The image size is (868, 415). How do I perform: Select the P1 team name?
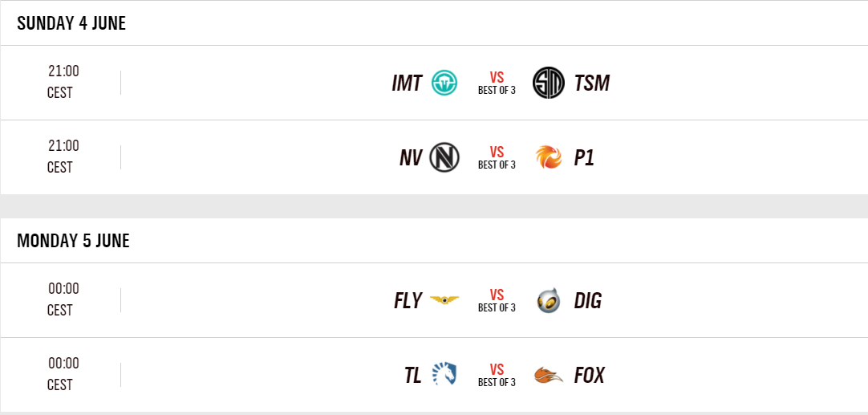[x=584, y=157]
